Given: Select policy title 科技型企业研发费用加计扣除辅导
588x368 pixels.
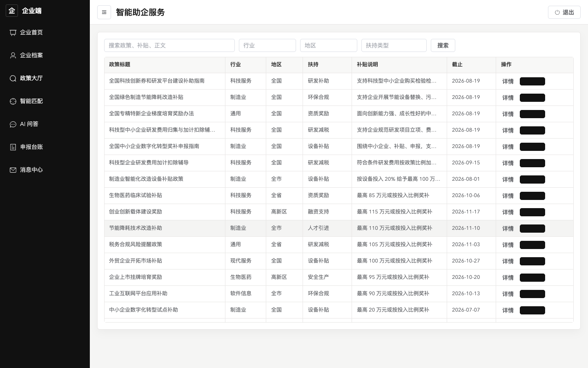Looking at the screenshot, I should click(149, 163).
